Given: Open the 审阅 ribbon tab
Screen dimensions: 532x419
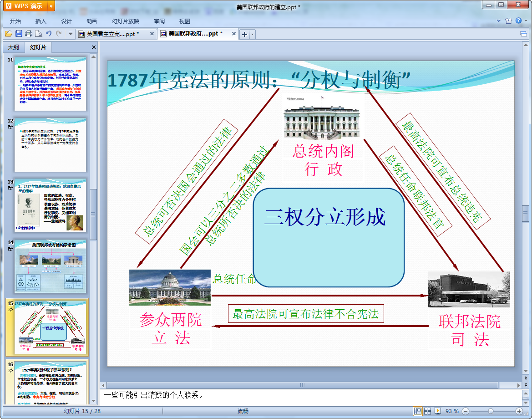Looking at the screenshot, I should click(x=159, y=21).
